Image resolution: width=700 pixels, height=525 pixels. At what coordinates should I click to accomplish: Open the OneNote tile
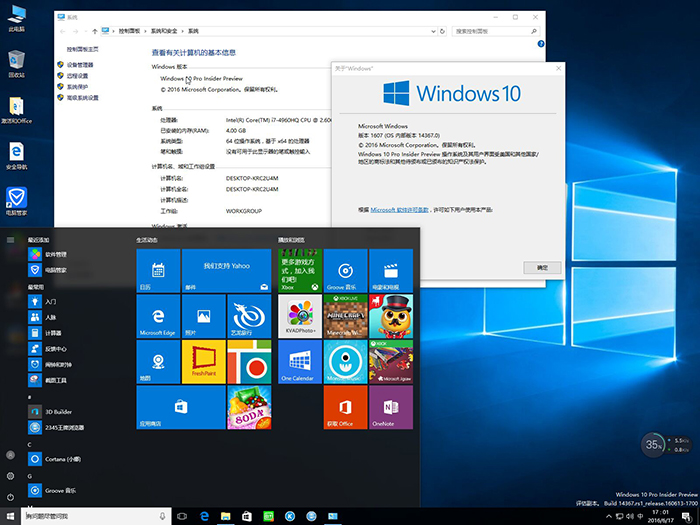click(x=389, y=407)
